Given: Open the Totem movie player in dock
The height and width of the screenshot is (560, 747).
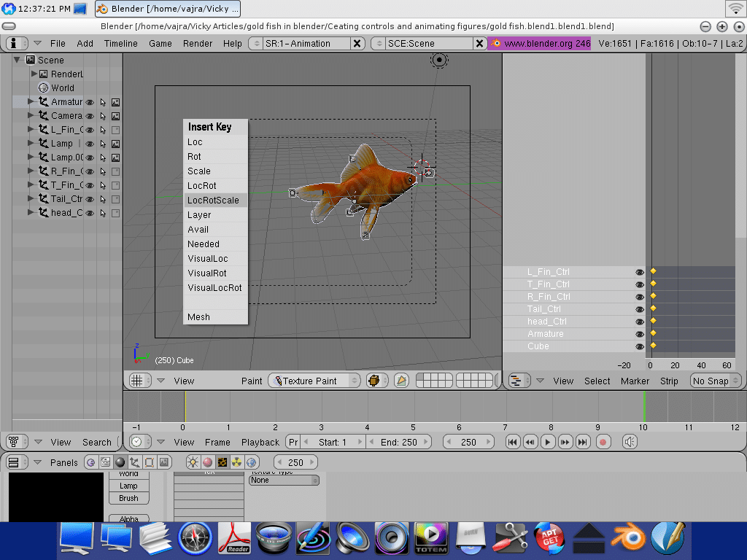Looking at the screenshot, I should point(430,539).
